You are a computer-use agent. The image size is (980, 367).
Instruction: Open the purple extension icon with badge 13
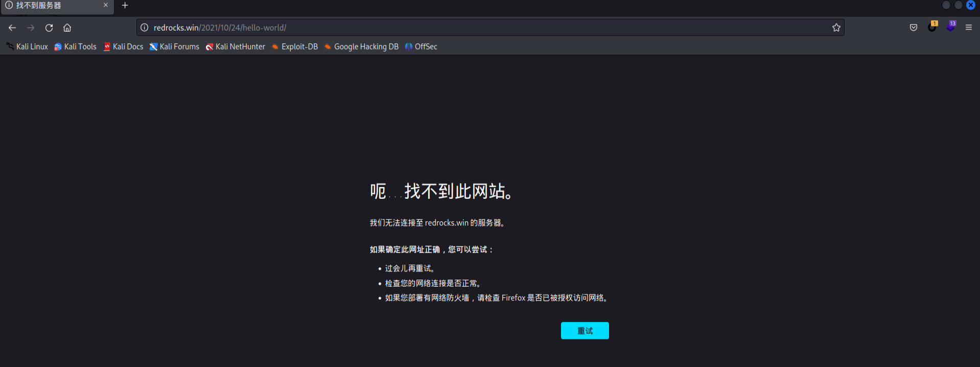(x=950, y=27)
